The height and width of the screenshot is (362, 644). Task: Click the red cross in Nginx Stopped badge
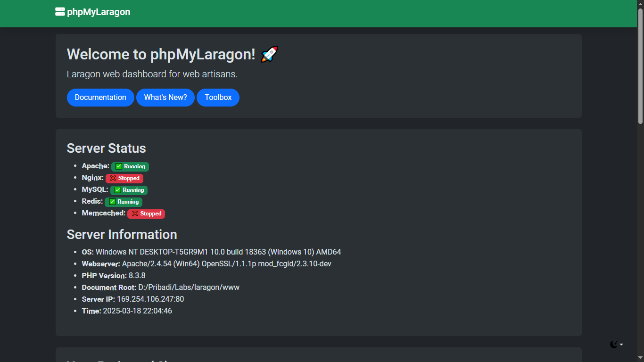(x=113, y=178)
